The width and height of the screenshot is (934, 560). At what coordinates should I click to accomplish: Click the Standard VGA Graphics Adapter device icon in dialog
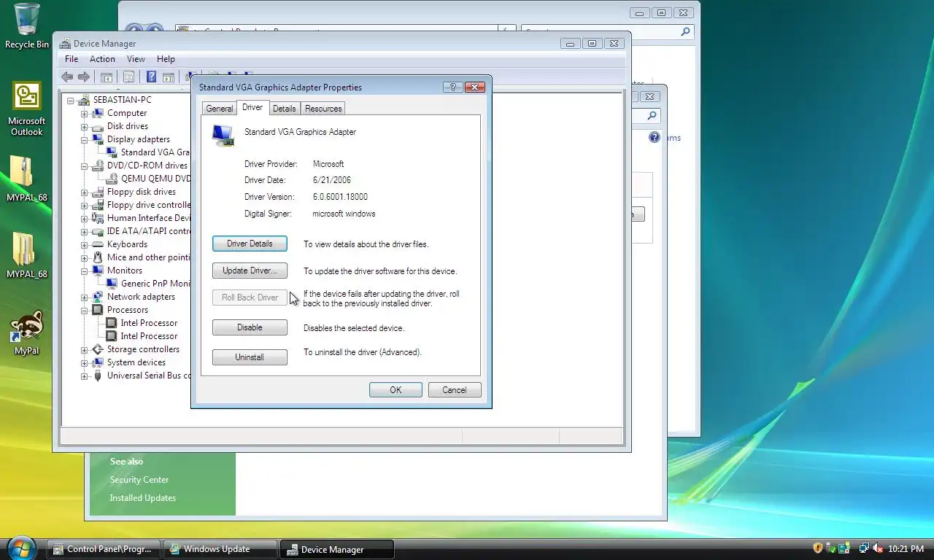(223, 135)
